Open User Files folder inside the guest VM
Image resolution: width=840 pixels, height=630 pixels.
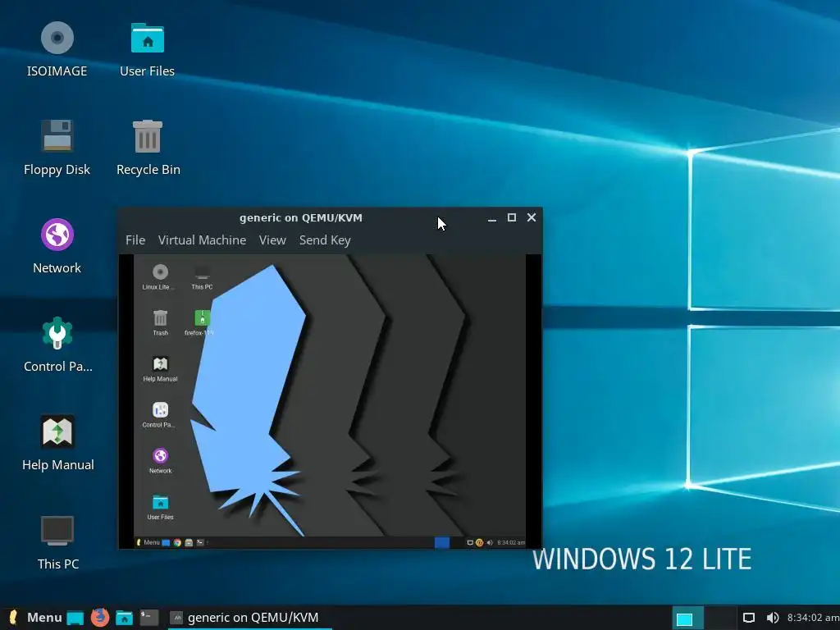[160, 502]
